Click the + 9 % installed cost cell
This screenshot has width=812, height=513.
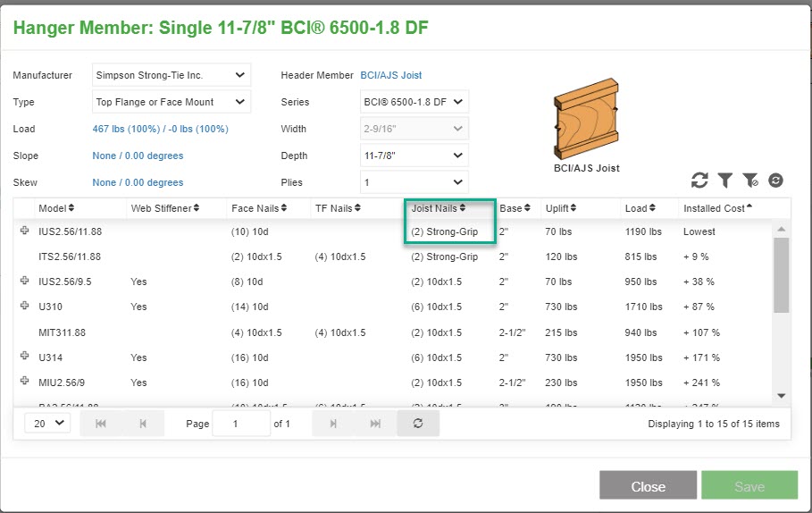pos(696,256)
